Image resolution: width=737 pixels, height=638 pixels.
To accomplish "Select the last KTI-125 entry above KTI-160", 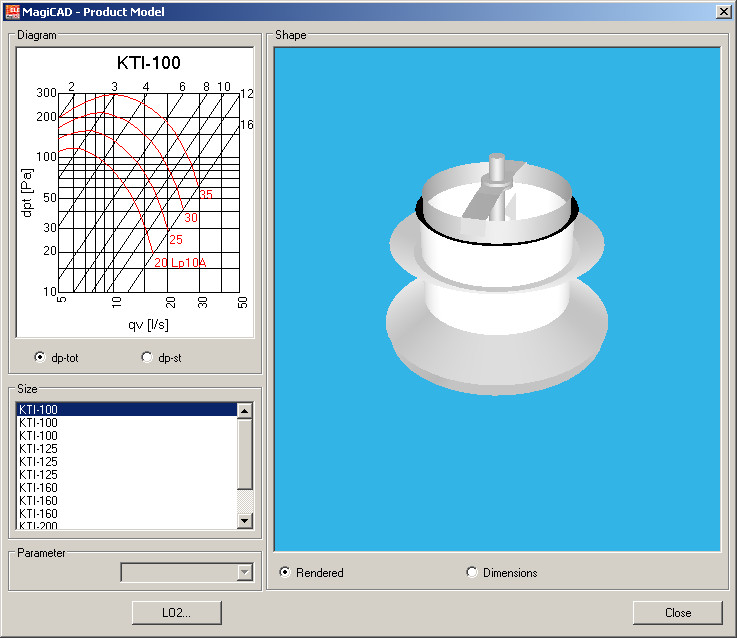I will 126,474.
